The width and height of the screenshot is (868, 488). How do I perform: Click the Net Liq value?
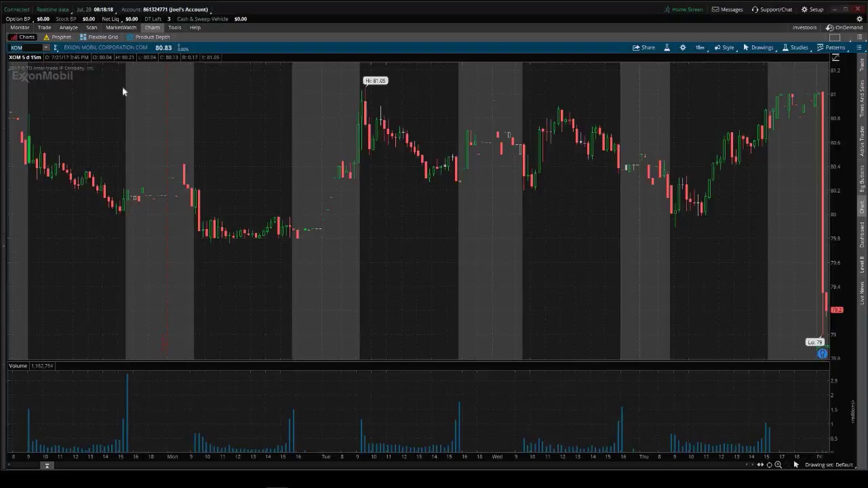pyautogui.click(x=132, y=19)
